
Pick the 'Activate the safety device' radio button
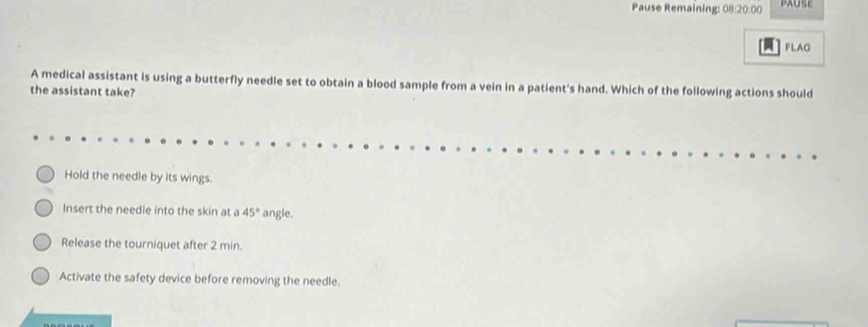pyautogui.click(x=41, y=278)
